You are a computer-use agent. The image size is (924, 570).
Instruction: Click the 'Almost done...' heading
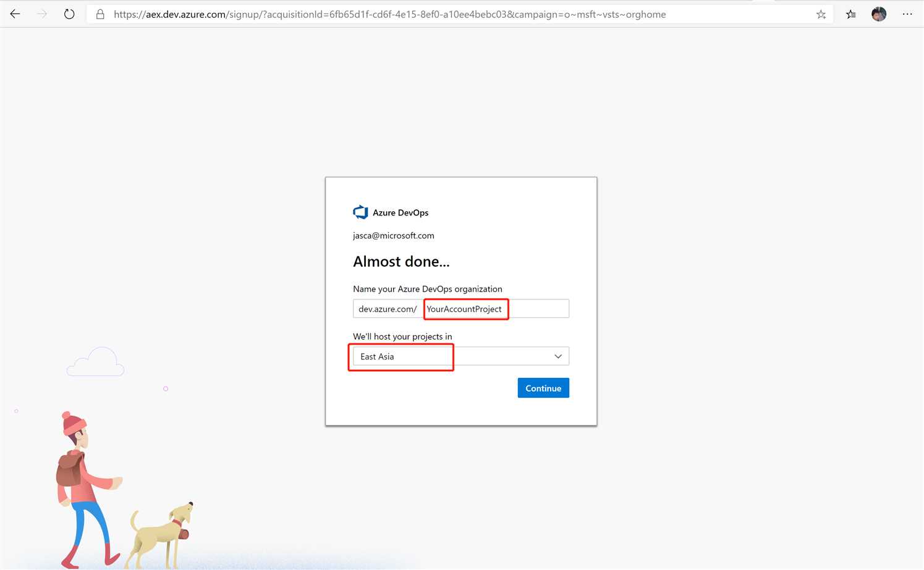coord(401,262)
